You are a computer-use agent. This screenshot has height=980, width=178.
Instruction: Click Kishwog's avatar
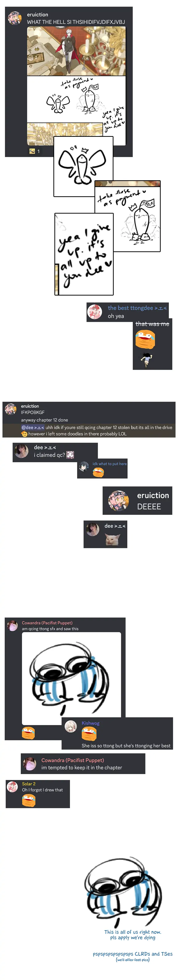click(x=71, y=726)
